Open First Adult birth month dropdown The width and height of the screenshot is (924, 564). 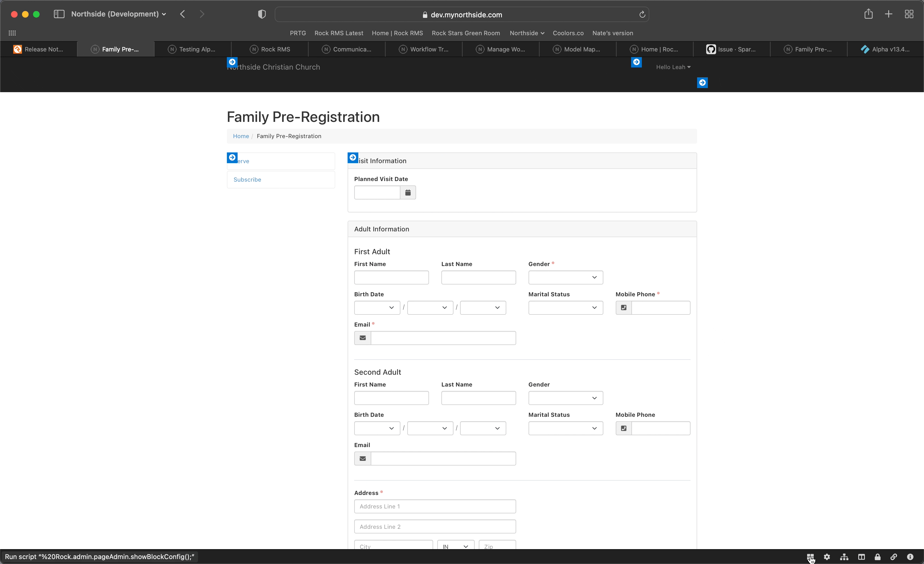click(377, 308)
